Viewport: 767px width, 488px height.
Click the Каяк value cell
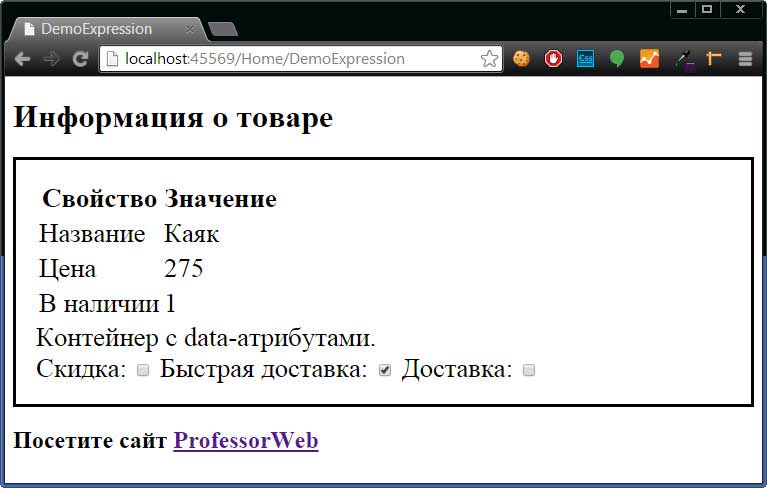pyautogui.click(x=191, y=234)
